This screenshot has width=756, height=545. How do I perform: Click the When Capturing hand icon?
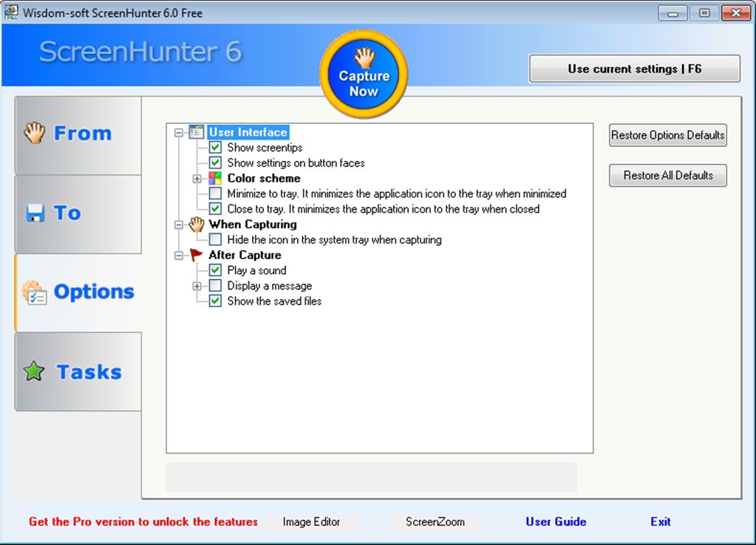coord(197,224)
